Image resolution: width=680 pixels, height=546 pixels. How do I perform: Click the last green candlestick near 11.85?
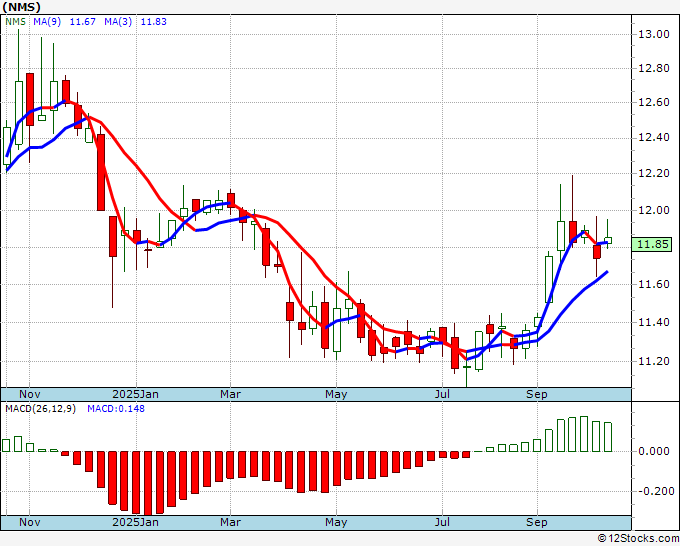coord(608,240)
